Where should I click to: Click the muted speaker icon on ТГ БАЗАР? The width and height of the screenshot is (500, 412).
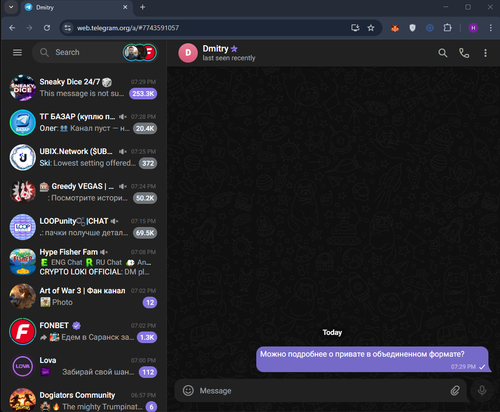click(x=123, y=116)
